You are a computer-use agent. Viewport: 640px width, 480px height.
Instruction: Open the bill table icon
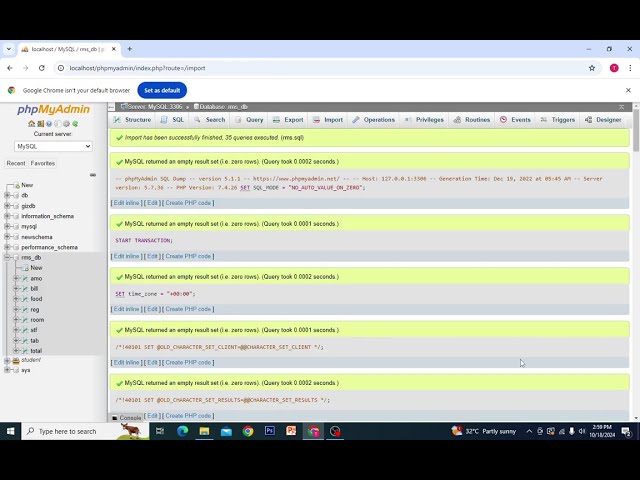[25, 289]
